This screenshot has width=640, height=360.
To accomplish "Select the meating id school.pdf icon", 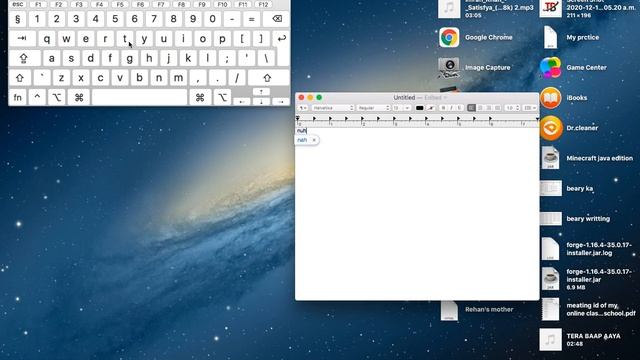I will (x=550, y=309).
